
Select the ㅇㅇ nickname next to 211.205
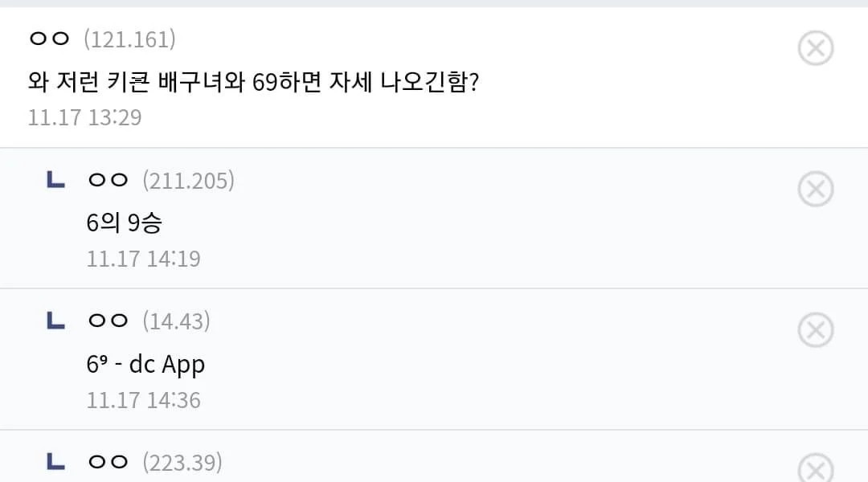[108, 181]
